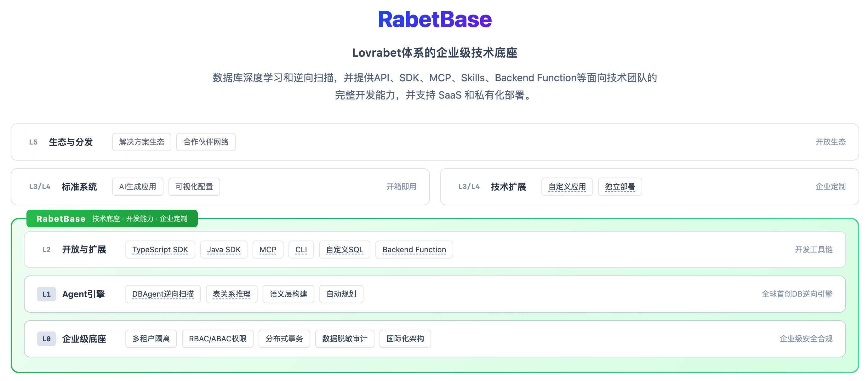Click the 开放与扩展 heading

(84, 250)
